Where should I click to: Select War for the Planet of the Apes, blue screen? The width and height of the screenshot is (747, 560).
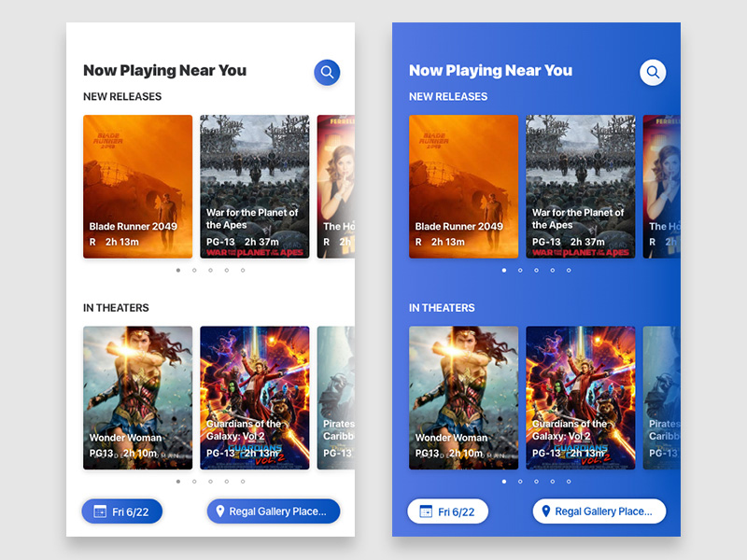[x=580, y=187]
